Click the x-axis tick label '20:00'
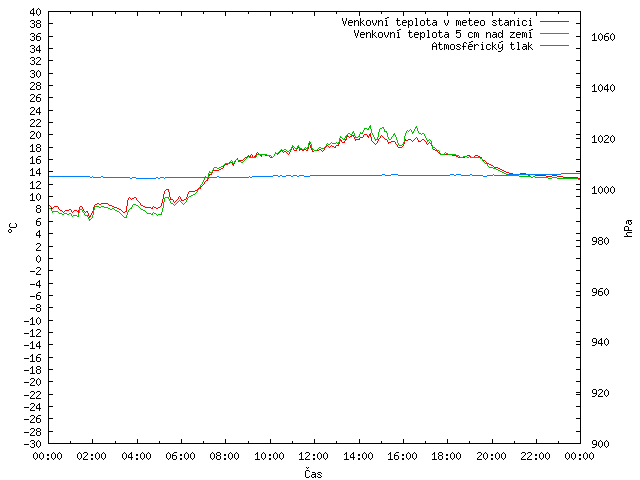The width and height of the screenshot is (640, 480). pos(491,456)
